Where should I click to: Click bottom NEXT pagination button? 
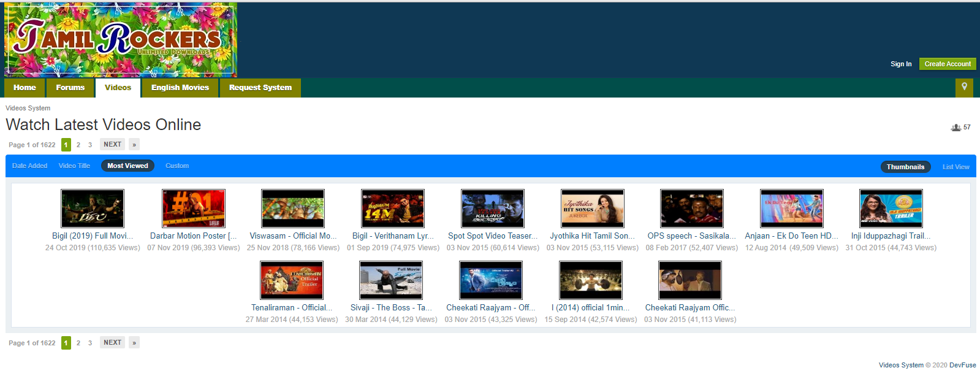pyautogui.click(x=112, y=343)
